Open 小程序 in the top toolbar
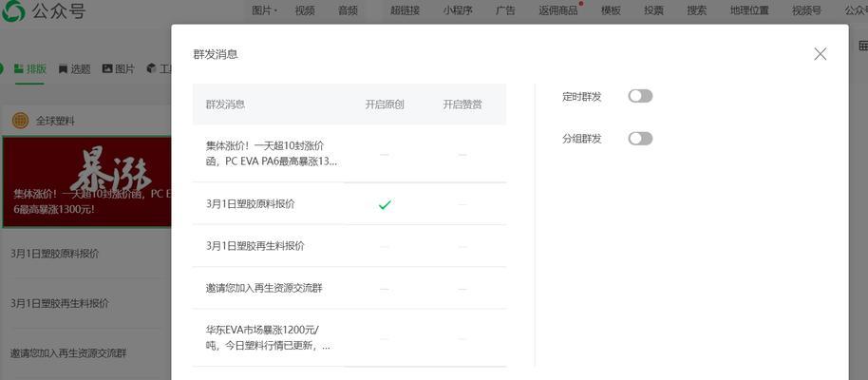Viewport: 868px width, 380px height. point(458,9)
